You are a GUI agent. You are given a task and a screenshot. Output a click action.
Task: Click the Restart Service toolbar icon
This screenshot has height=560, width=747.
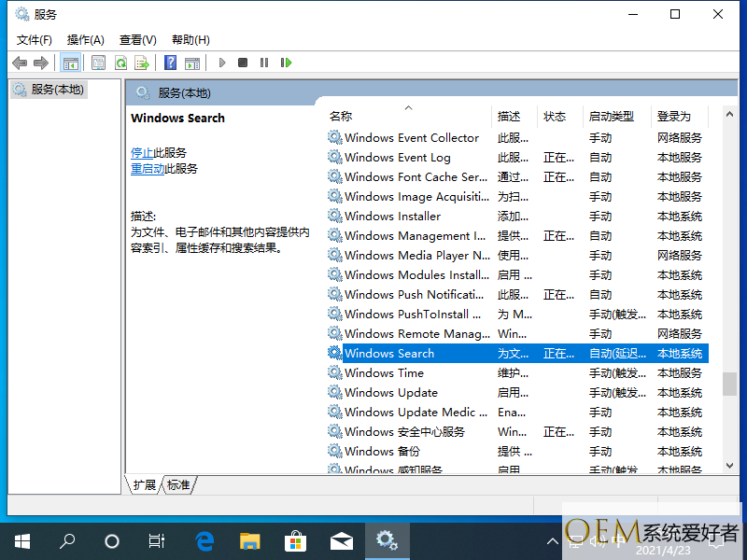point(286,63)
